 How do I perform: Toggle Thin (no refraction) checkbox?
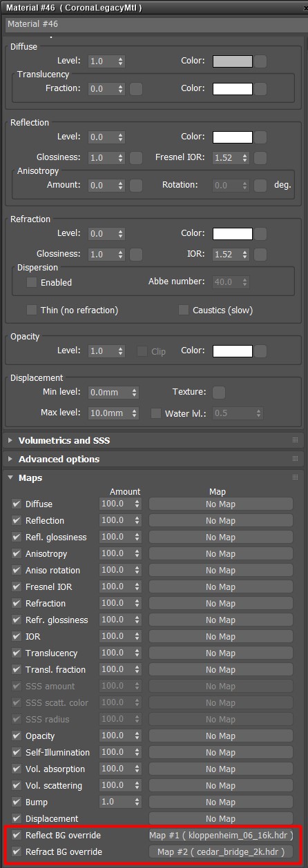point(32,310)
